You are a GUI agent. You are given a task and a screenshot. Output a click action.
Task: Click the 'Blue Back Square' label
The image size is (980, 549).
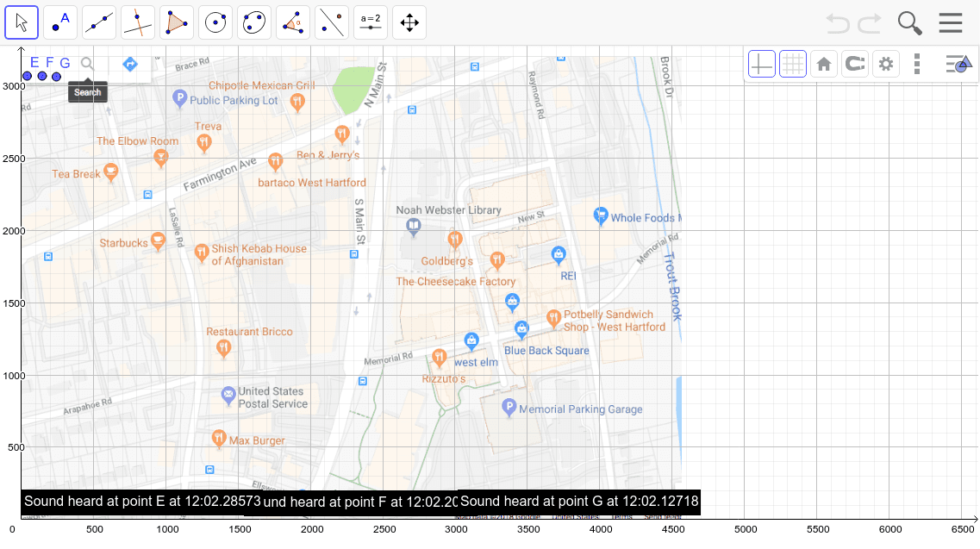tap(546, 350)
